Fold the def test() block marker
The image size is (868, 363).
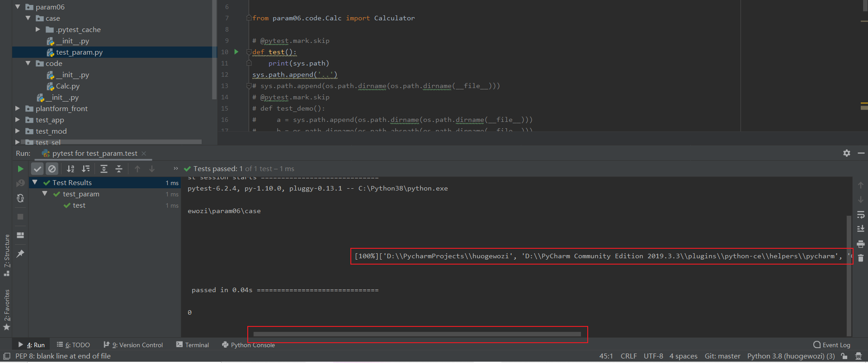click(249, 52)
